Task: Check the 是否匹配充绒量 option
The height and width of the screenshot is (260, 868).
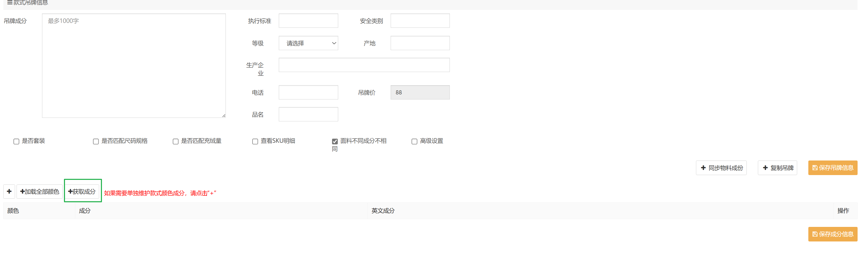Action: tap(176, 142)
